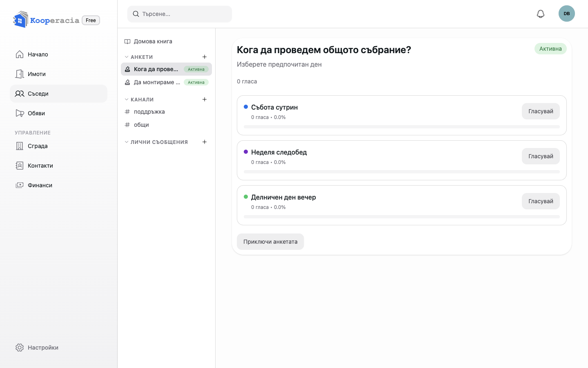Image resolution: width=588 pixels, height=368 pixels.
Task: Click the Настройки gear icon
Action: [x=20, y=348]
